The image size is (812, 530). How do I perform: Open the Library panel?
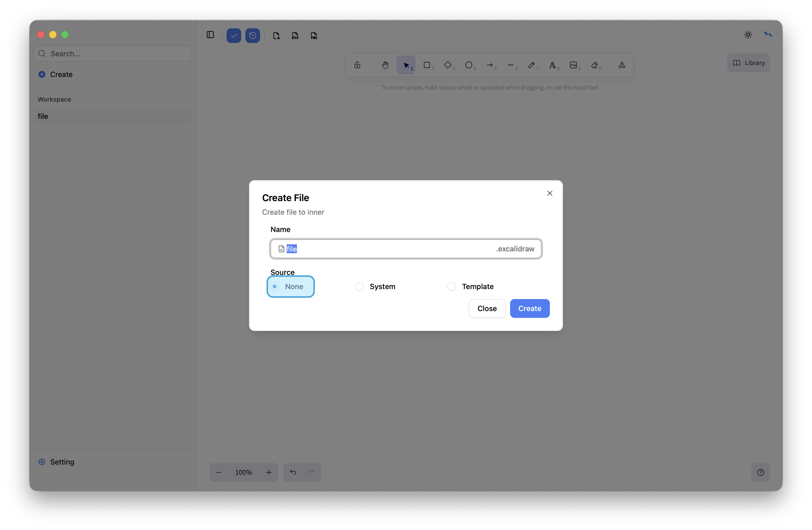pyautogui.click(x=748, y=63)
